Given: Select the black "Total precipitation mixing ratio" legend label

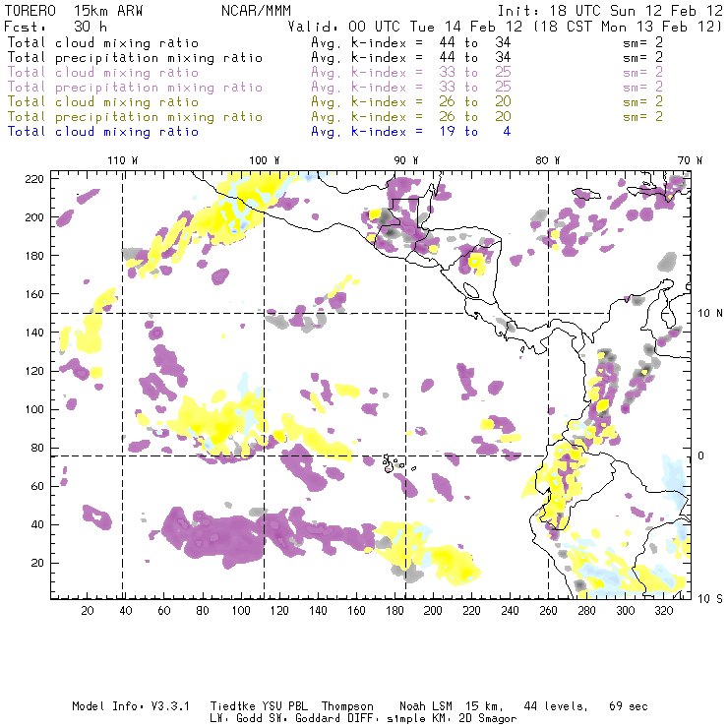Looking at the screenshot, I should tap(135, 58).
